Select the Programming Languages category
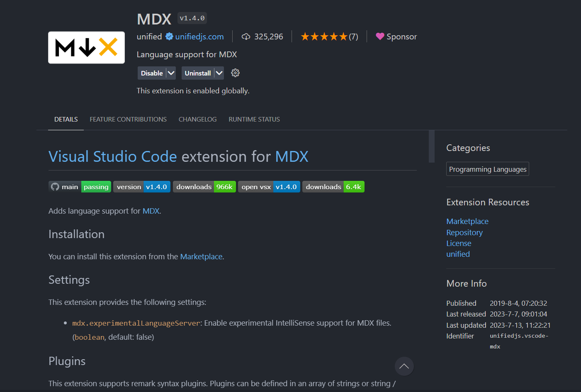 click(x=488, y=169)
